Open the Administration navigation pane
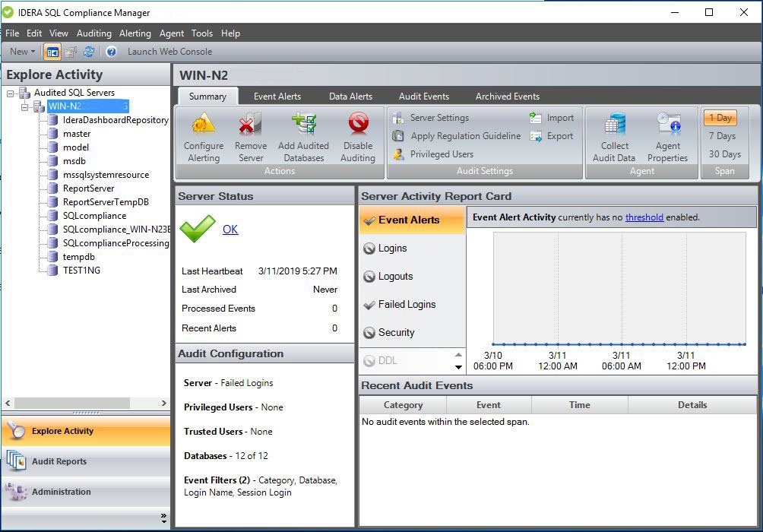Viewport: 763px width, 532px height. click(x=86, y=492)
